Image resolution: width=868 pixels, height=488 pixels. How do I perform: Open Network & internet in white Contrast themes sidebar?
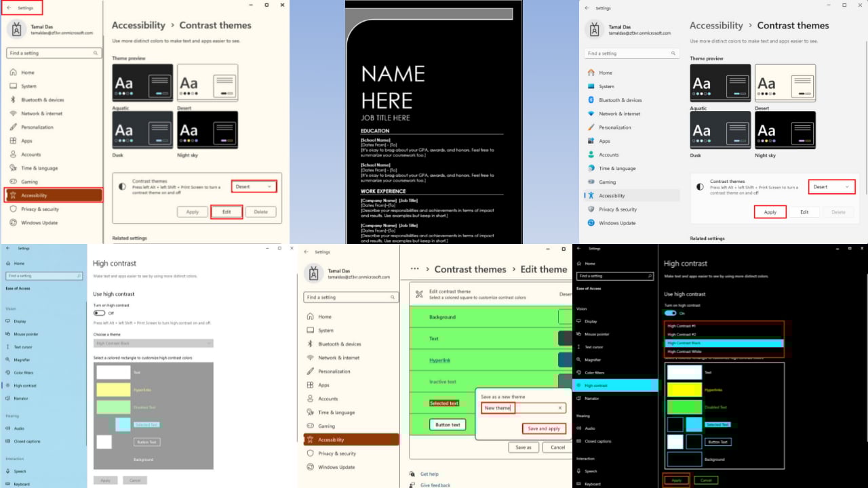[x=619, y=114]
